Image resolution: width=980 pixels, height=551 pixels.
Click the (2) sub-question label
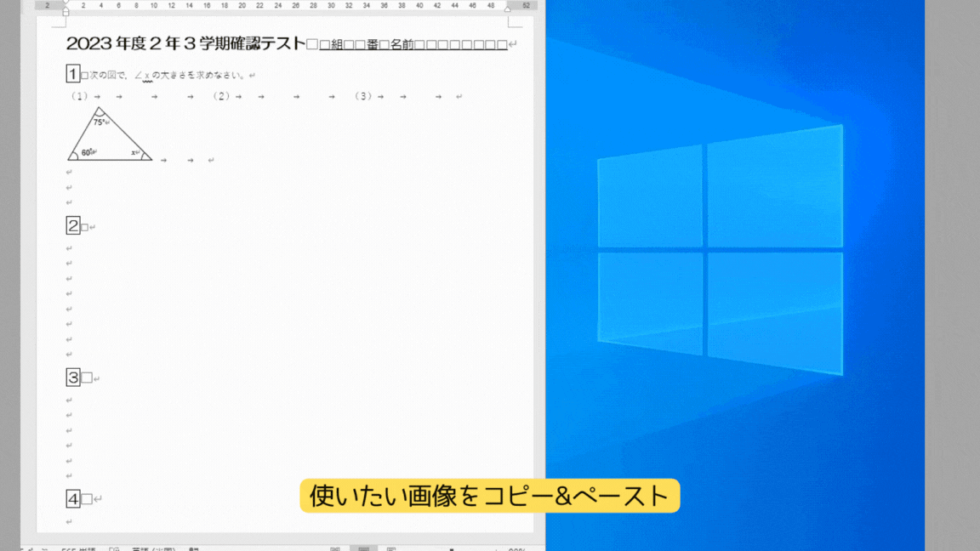[x=221, y=96]
